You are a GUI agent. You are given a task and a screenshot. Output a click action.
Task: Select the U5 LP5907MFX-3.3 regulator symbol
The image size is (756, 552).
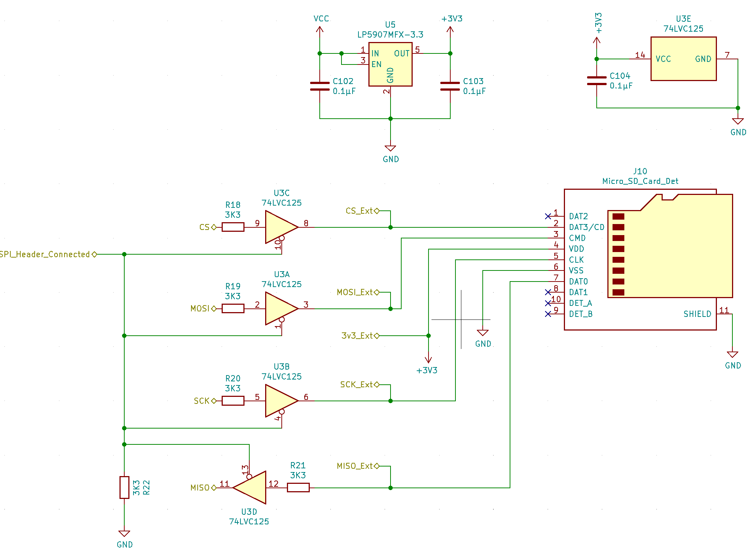tap(390, 64)
